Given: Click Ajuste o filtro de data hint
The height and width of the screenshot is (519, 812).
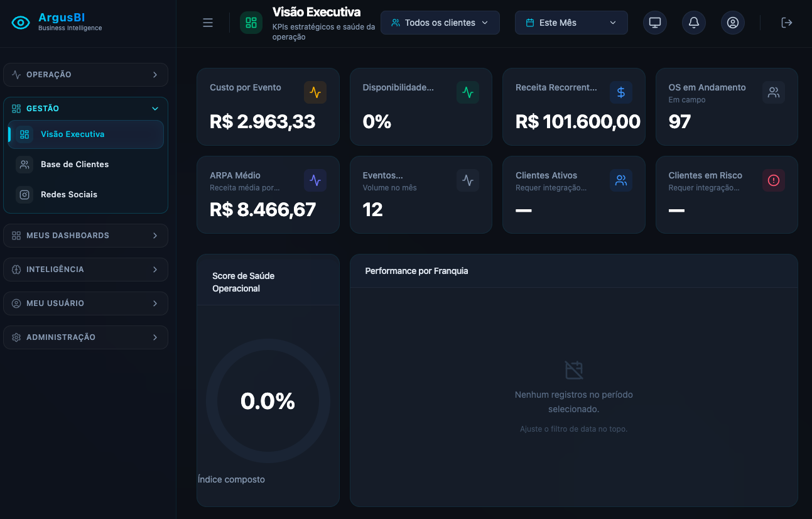Looking at the screenshot, I should coord(574,429).
